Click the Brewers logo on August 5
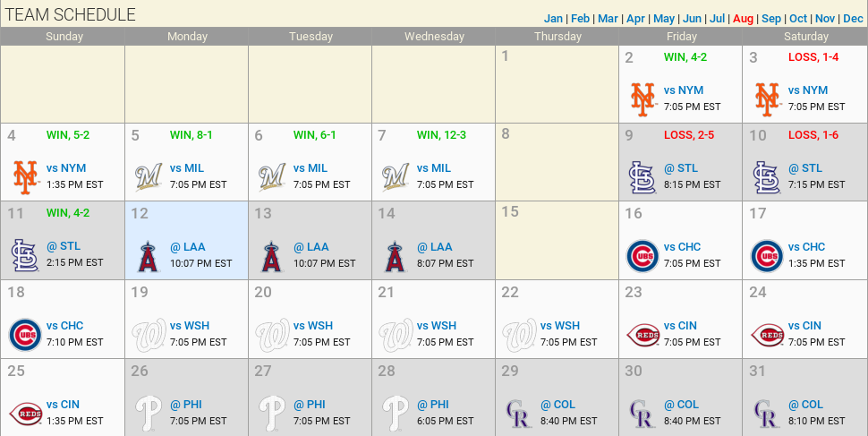The height and width of the screenshot is (436, 868). (x=148, y=176)
